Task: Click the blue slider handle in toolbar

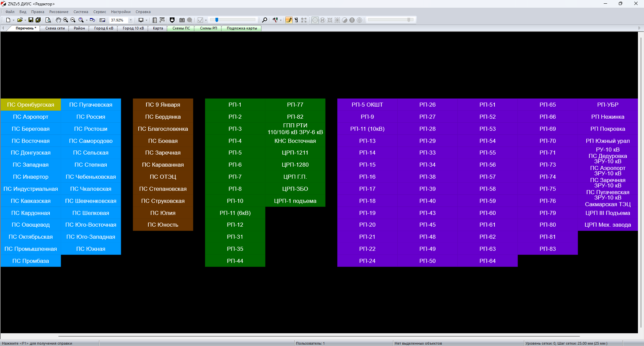Action: pyautogui.click(x=217, y=20)
